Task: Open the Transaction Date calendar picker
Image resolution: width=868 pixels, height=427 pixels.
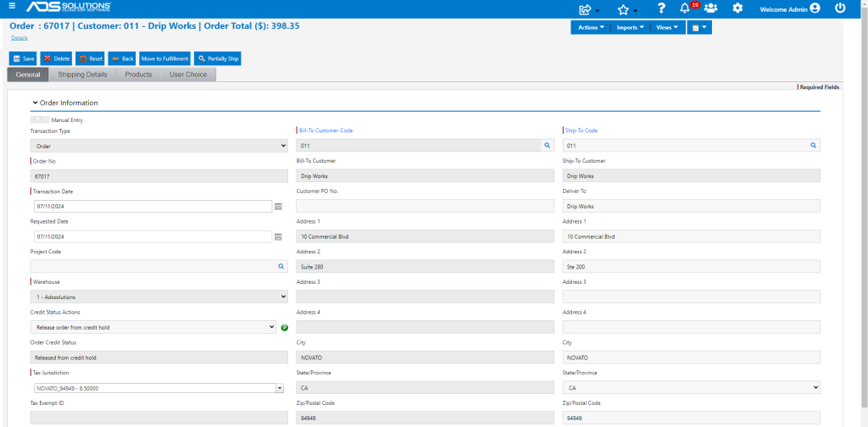Action: [278, 207]
